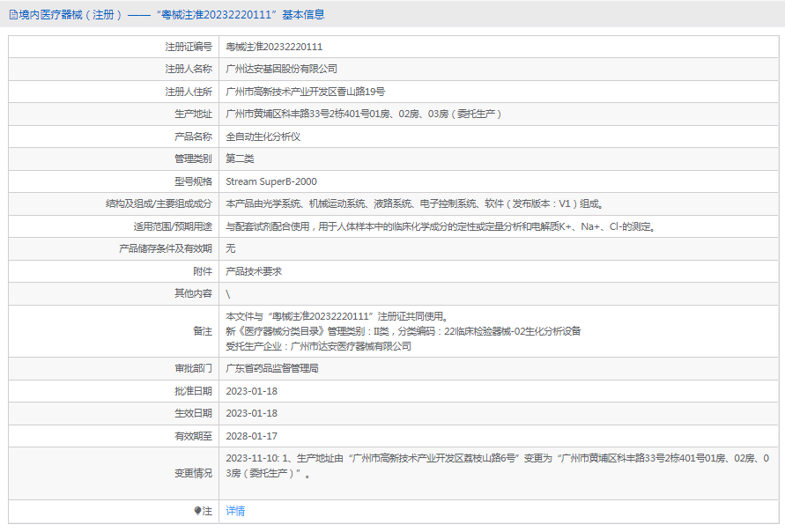Select address 广州市高新技术产业开发区香山路19号

tap(306, 92)
